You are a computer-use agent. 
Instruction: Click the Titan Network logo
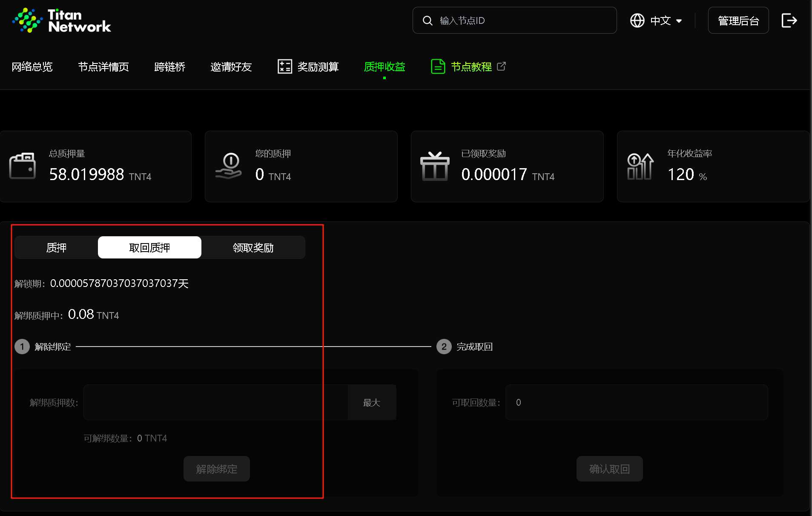62,20
